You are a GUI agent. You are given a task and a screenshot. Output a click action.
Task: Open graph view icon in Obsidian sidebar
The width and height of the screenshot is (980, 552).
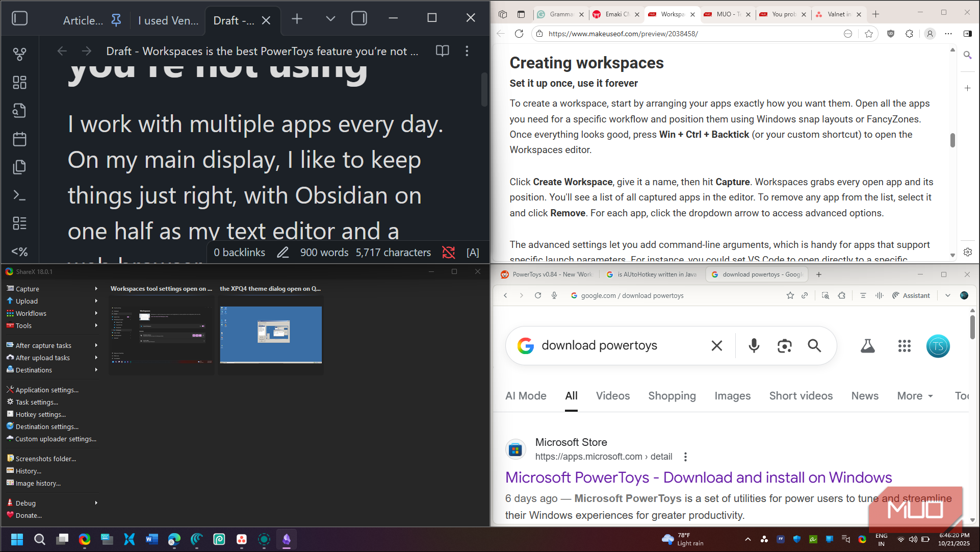(x=19, y=54)
